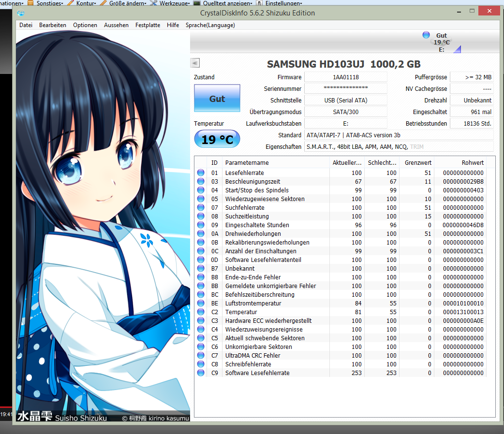Click status icon for Drehwiederholungen row
The width and height of the screenshot is (504, 434).
click(x=201, y=233)
